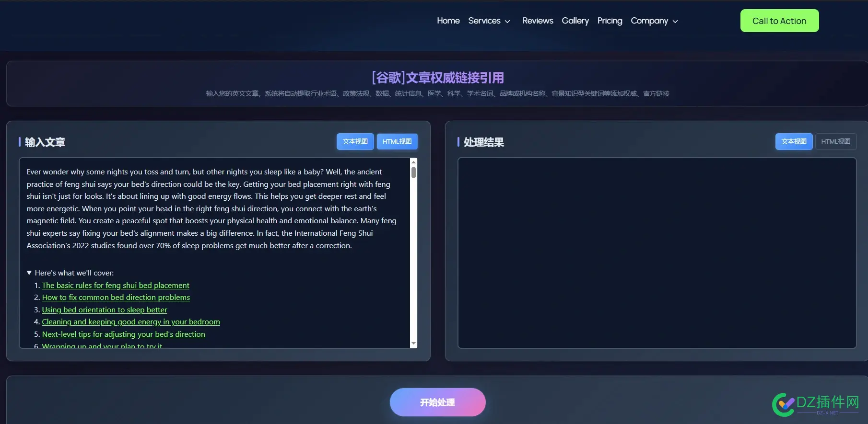868x424 pixels.
Task: Click the input article scrollbar thumb
Action: coord(413,172)
